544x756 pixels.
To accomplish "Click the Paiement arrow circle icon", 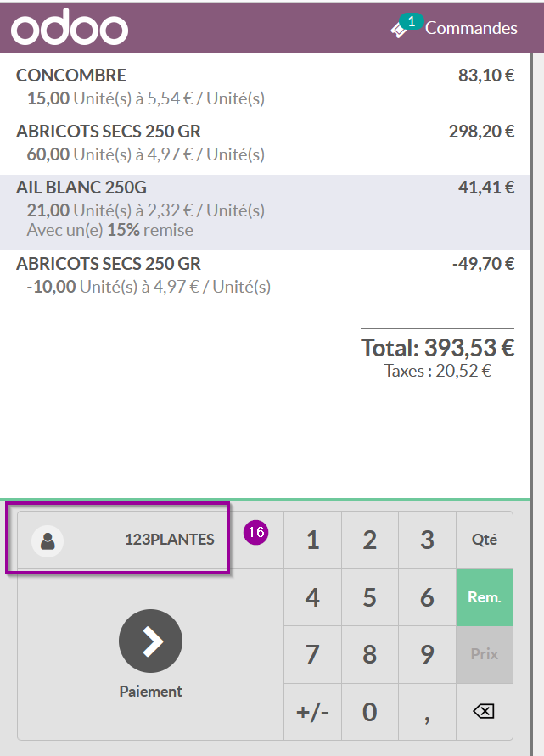I will (x=150, y=641).
